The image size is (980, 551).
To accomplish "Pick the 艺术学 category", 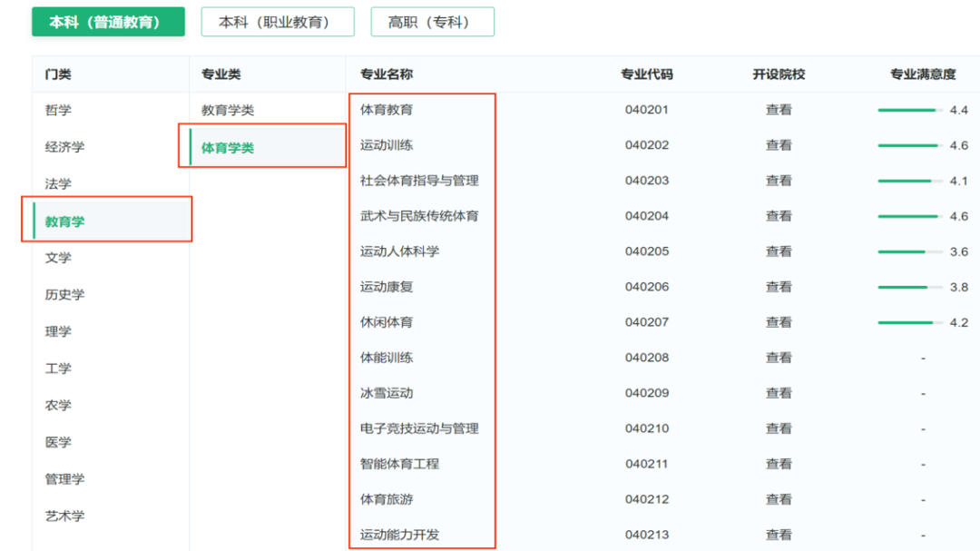I will [x=64, y=516].
